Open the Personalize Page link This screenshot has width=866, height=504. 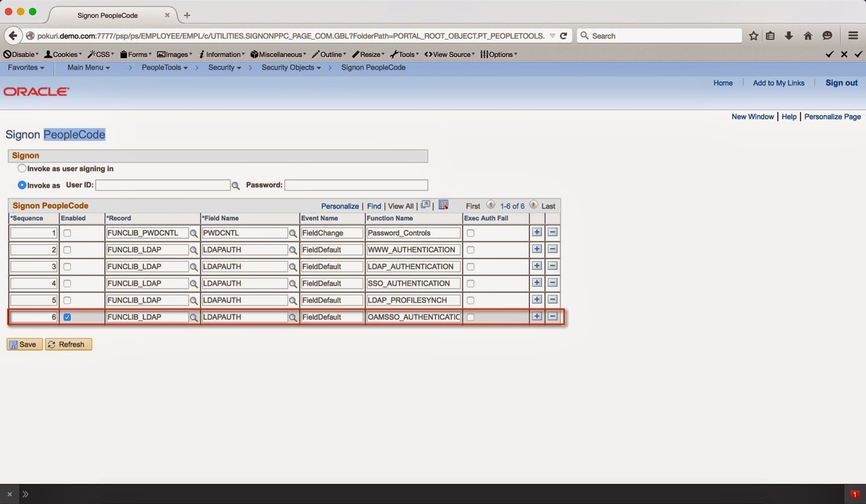tap(832, 116)
